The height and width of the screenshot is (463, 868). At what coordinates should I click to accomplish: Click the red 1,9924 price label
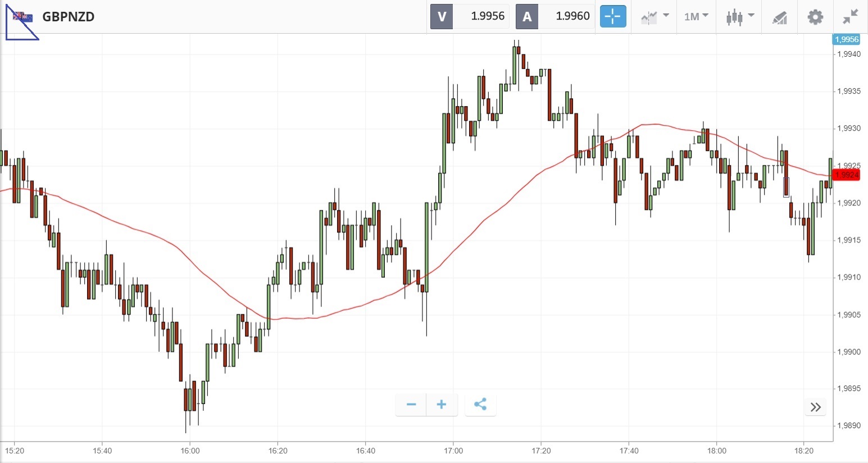(846, 175)
